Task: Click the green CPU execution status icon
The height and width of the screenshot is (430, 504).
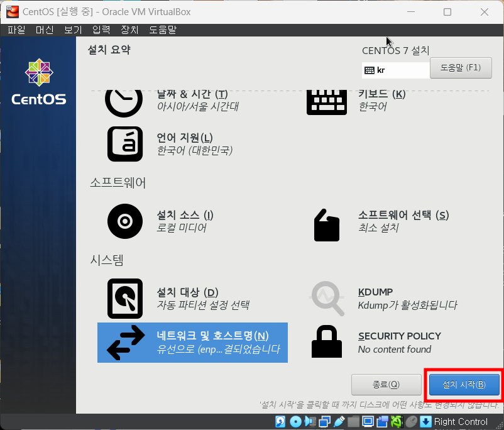Action: point(397,421)
